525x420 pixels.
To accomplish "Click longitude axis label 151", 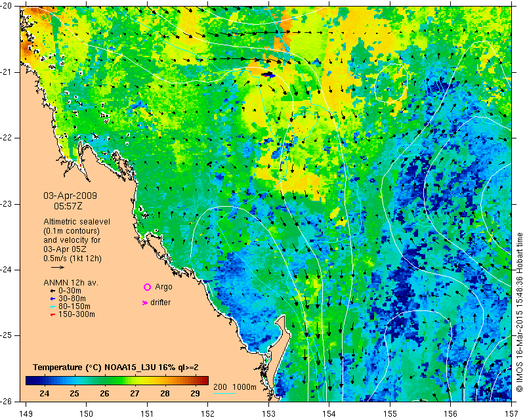I will 147,414.
